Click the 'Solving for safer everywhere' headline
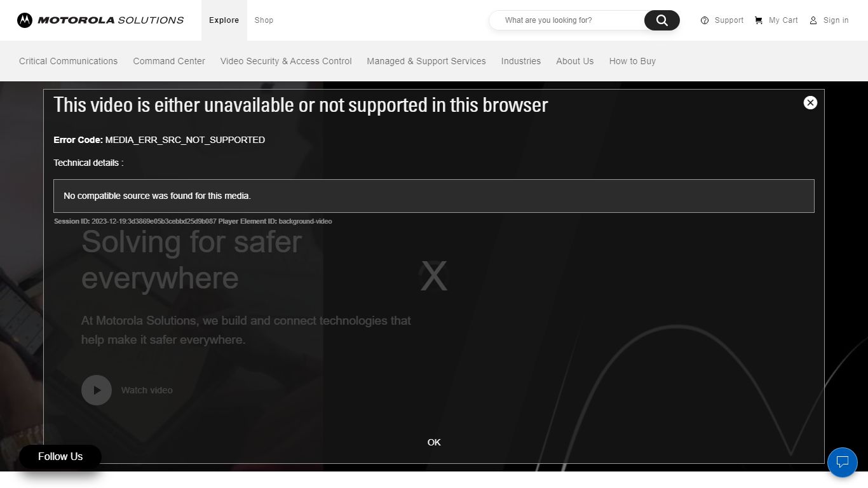This screenshot has height=488, width=868. (192, 260)
